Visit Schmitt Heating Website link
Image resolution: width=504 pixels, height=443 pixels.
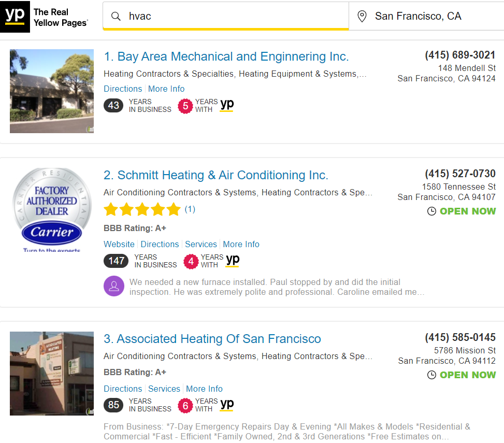[119, 245]
